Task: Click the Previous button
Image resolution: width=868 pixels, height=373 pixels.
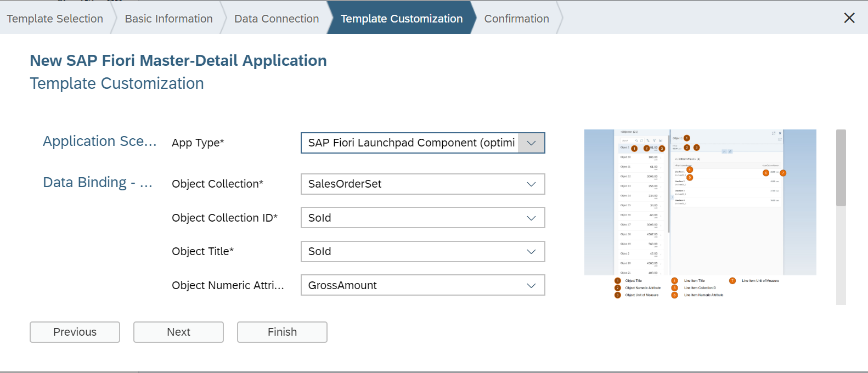Action: [75, 332]
